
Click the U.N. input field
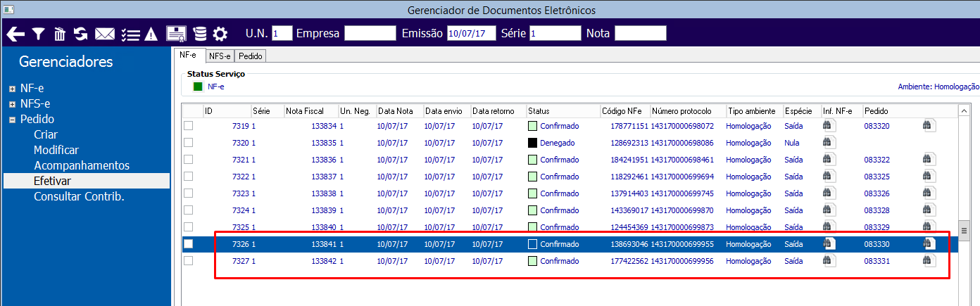(x=282, y=33)
